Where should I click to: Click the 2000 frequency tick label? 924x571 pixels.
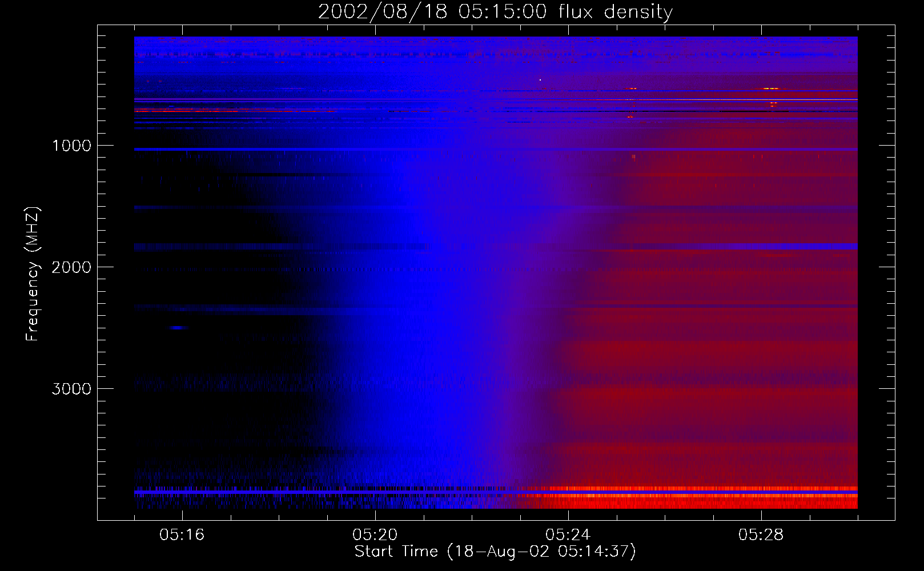(x=71, y=267)
